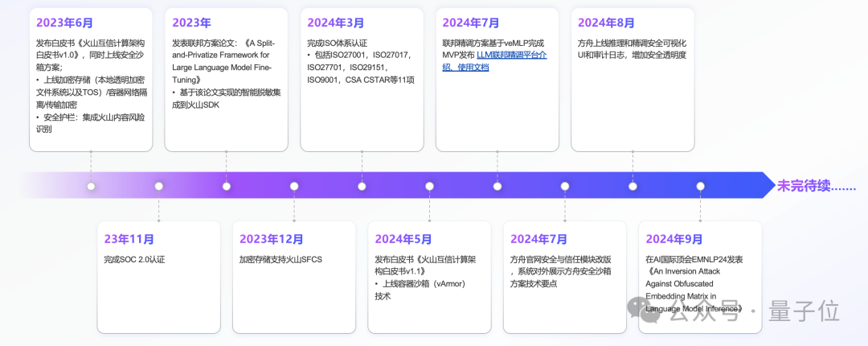Screen dimensions: 868x346
Task: Click the 2023年 heading of the paper card
Action: (x=191, y=23)
